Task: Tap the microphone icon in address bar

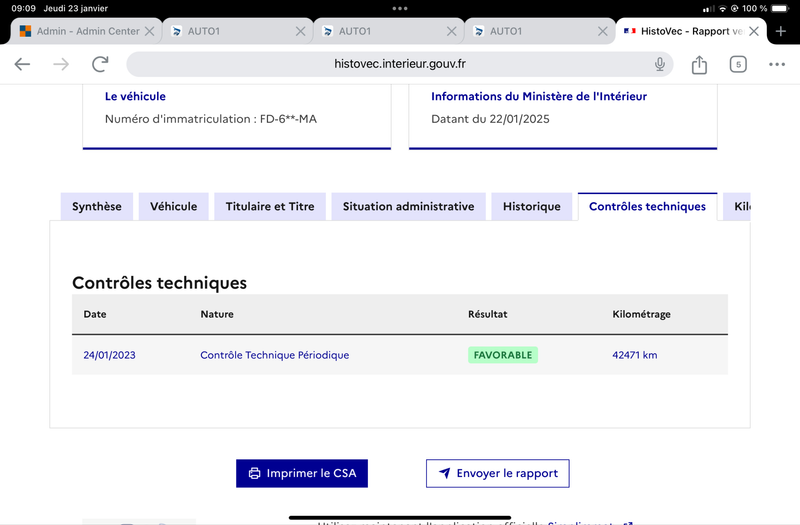Action: click(x=660, y=64)
